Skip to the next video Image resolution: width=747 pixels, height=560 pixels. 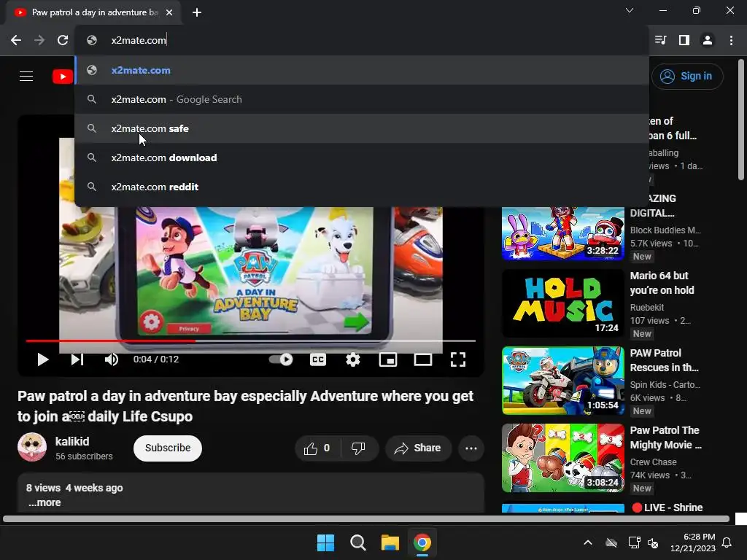click(77, 359)
